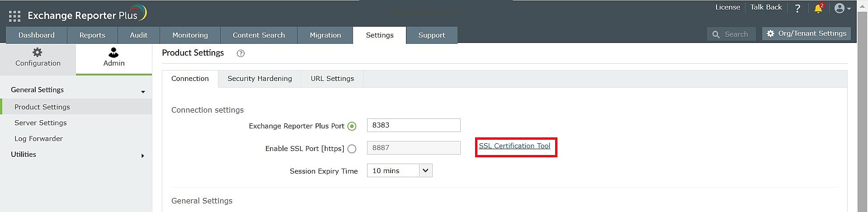
Task: Open the Reports tab
Action: coord(92,35)
